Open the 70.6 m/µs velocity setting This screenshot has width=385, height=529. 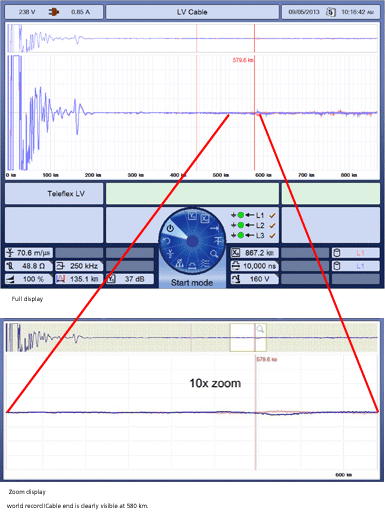coord(29,253)
